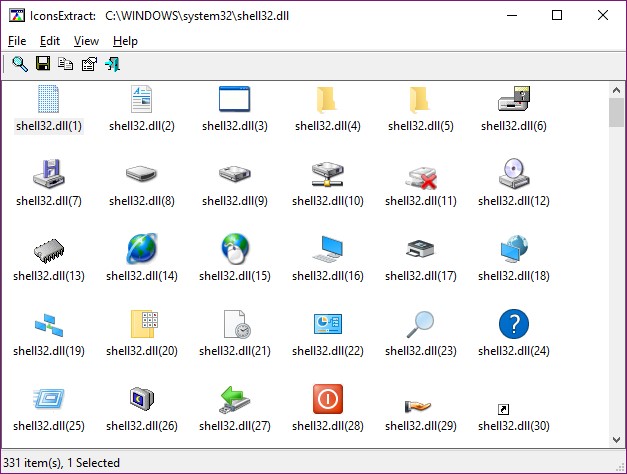The image size is (627, 474).
Task: Select the floppy disk drive icon shell32.dll(7)
Action: tap(49, 173)
